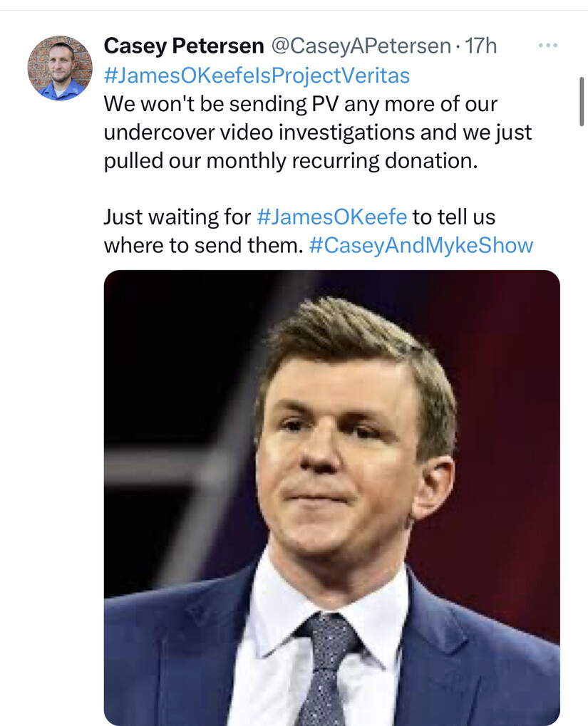This screenshot has width=588, height=726.
Task: Click the vertical scrollbar thumb
Action: [x=582, y=102]
